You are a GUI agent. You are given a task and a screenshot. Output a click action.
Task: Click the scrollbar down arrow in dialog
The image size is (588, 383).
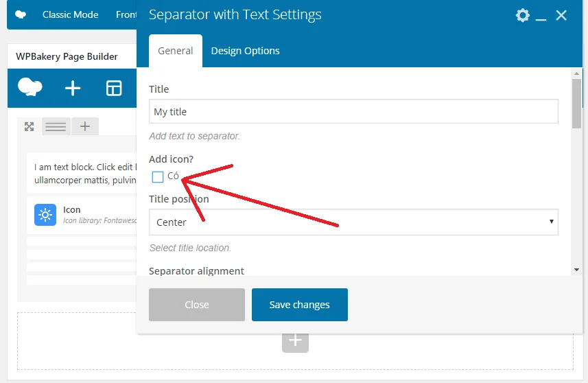(576, 270)
